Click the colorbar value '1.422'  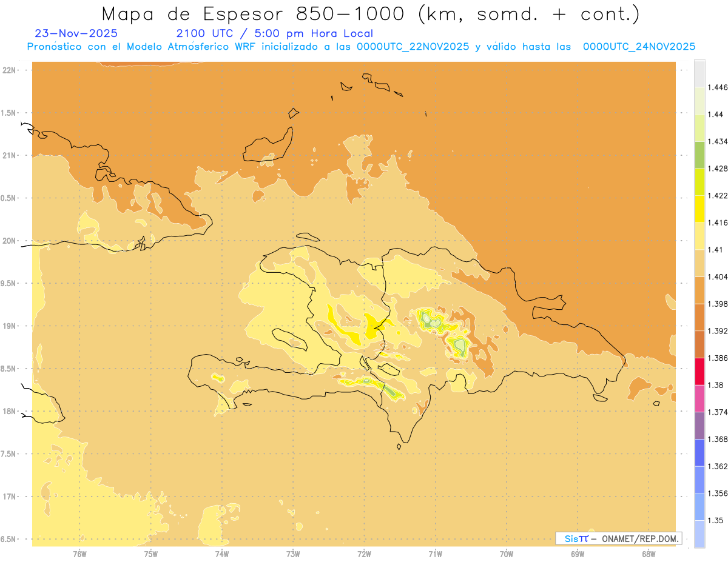coord(718,195)
